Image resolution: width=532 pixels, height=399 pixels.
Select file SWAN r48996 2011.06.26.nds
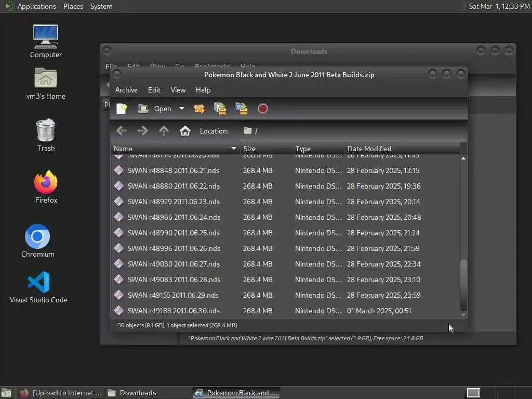click(x=285, y=248)
